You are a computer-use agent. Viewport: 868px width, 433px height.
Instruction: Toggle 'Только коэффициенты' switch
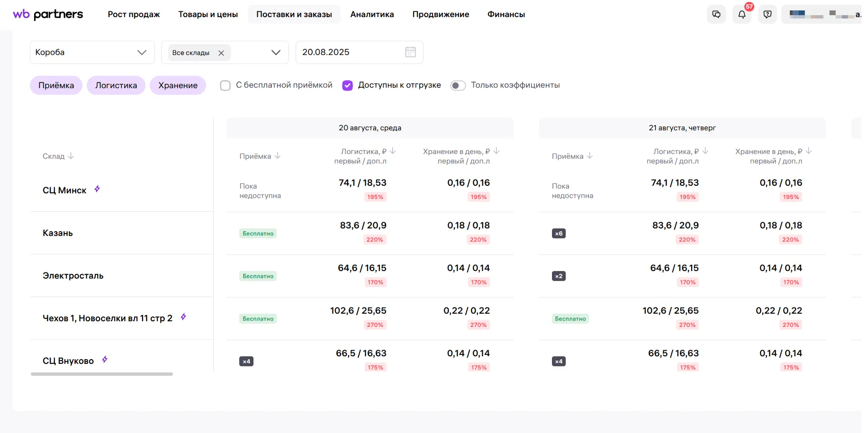point(458,85)
